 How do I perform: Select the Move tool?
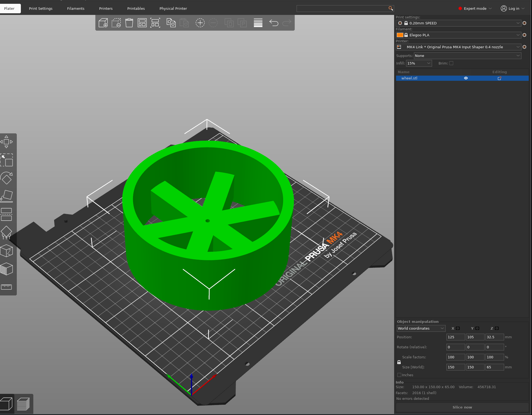pos(7,141)
